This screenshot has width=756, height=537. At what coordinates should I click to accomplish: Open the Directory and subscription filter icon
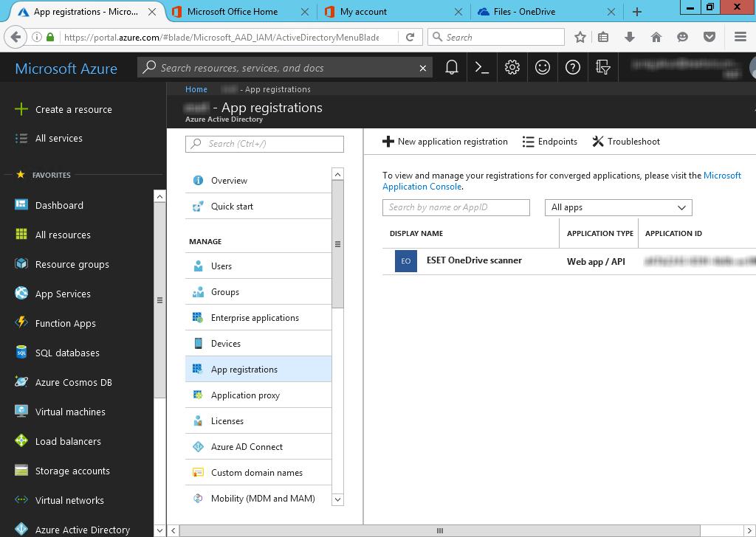[602, 67]
